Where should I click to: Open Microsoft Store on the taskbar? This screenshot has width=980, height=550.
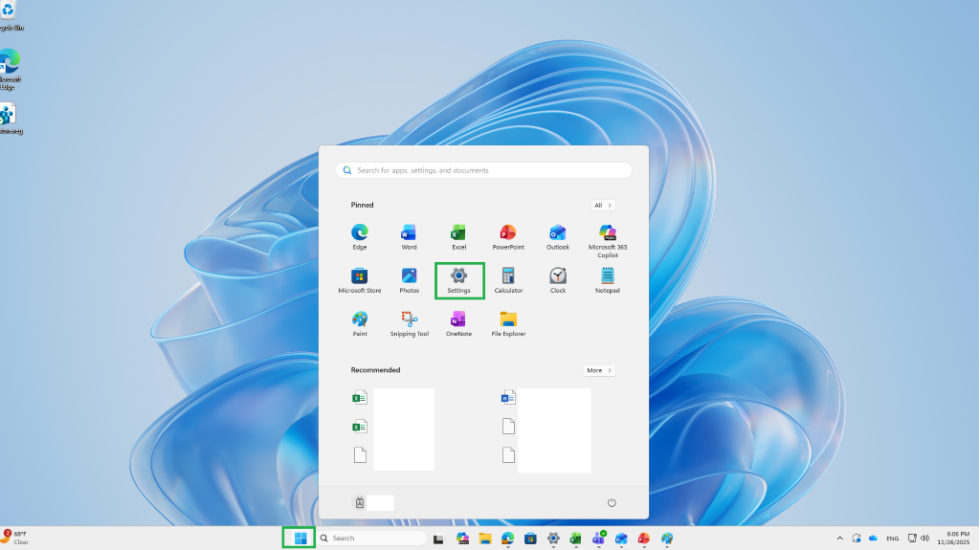pos(530,539)
